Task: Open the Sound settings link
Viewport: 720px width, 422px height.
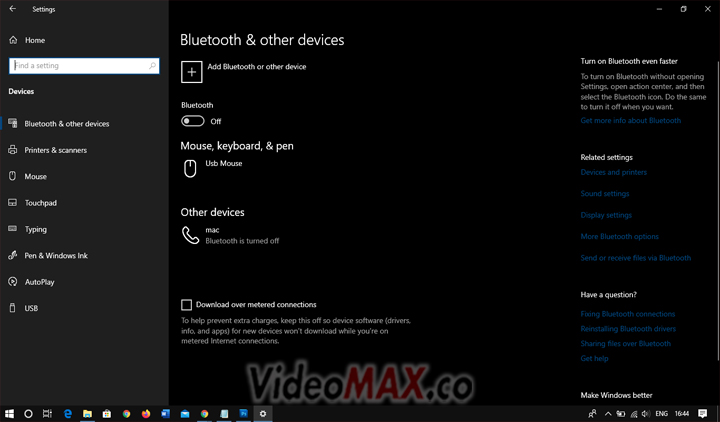Action: coord(605,194)
